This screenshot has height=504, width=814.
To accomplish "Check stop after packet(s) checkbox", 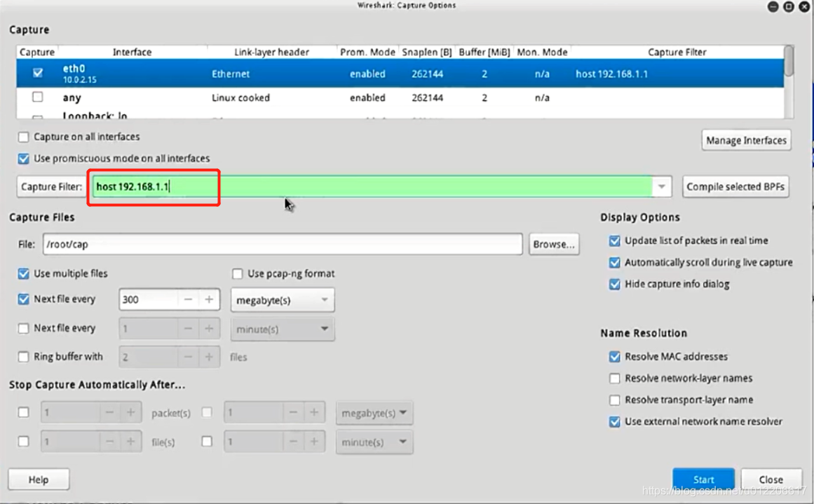I will click(x=23, y=412).
